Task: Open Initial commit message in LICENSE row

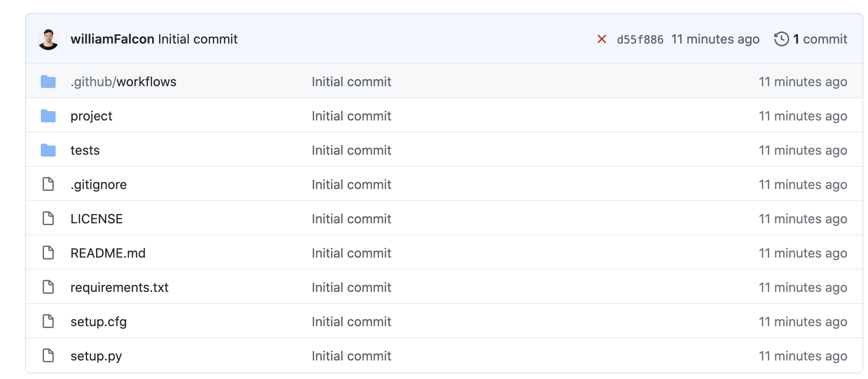Action: click(351, 219)
